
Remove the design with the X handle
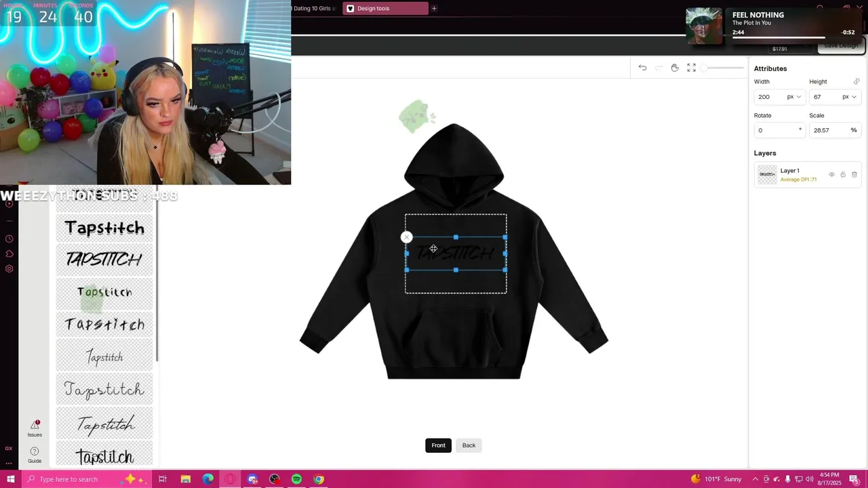pos(406,237)
